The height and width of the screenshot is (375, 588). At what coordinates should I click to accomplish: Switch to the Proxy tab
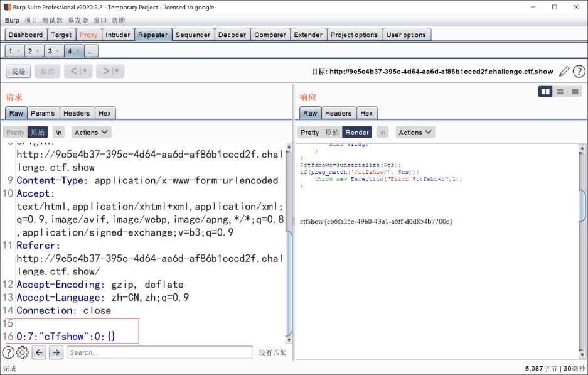click(88, 35)
